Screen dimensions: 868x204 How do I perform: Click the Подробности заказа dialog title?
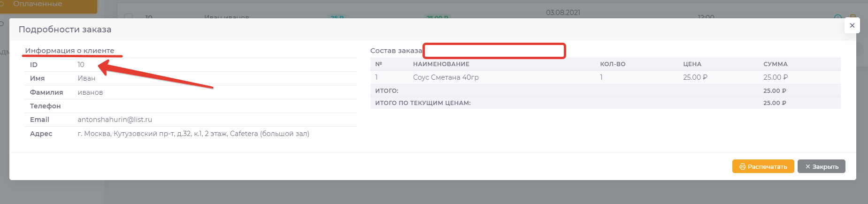tap(65, 30)
